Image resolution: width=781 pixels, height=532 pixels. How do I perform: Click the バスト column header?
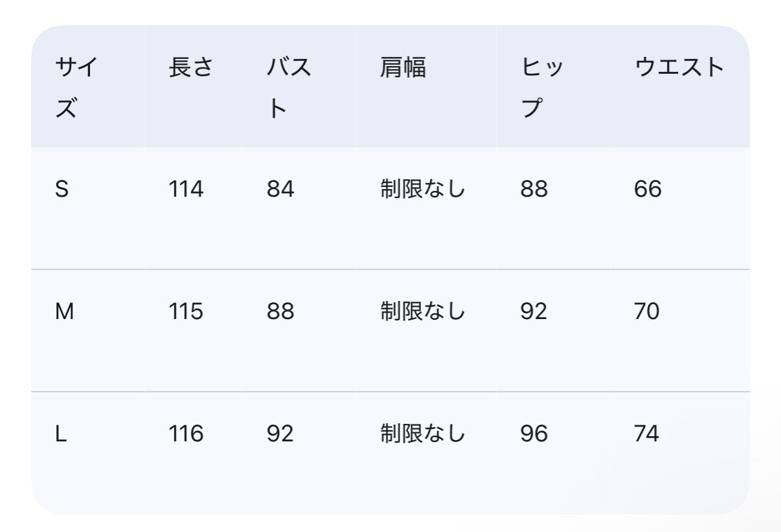pos(289,87)
